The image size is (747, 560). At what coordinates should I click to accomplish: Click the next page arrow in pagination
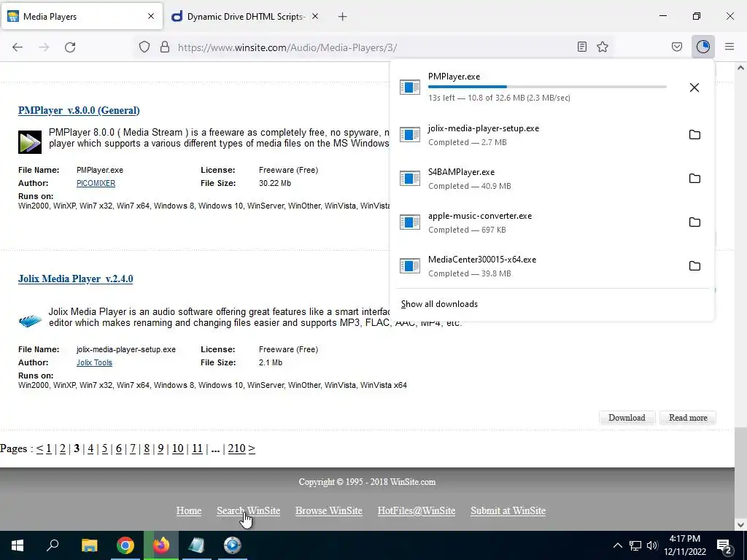point(252,448)
